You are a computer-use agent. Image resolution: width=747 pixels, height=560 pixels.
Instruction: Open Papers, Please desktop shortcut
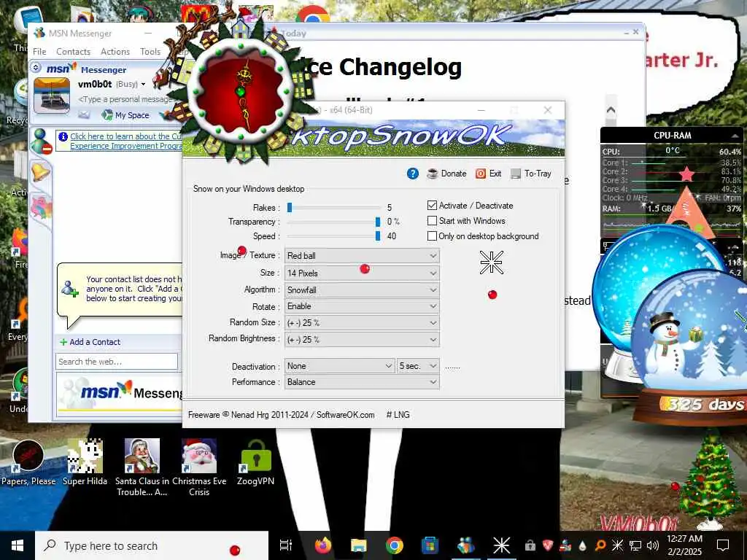point(28,462)
